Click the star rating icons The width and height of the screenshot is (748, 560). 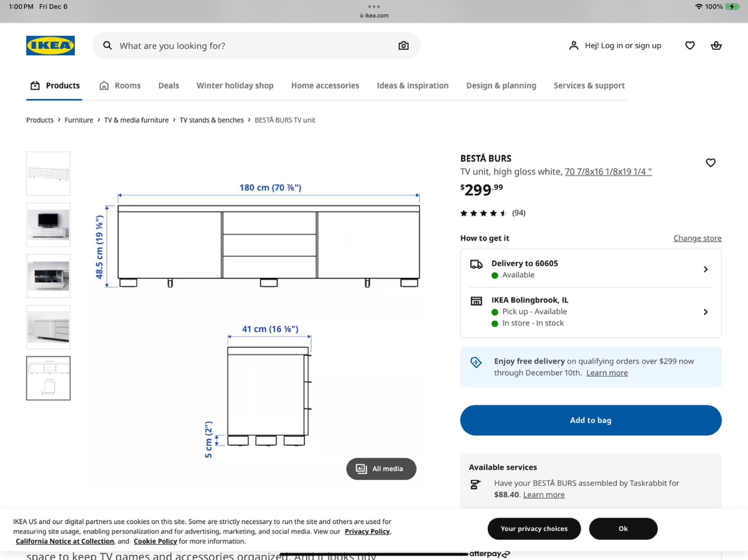pyautogui.click(x=483, y=213)
